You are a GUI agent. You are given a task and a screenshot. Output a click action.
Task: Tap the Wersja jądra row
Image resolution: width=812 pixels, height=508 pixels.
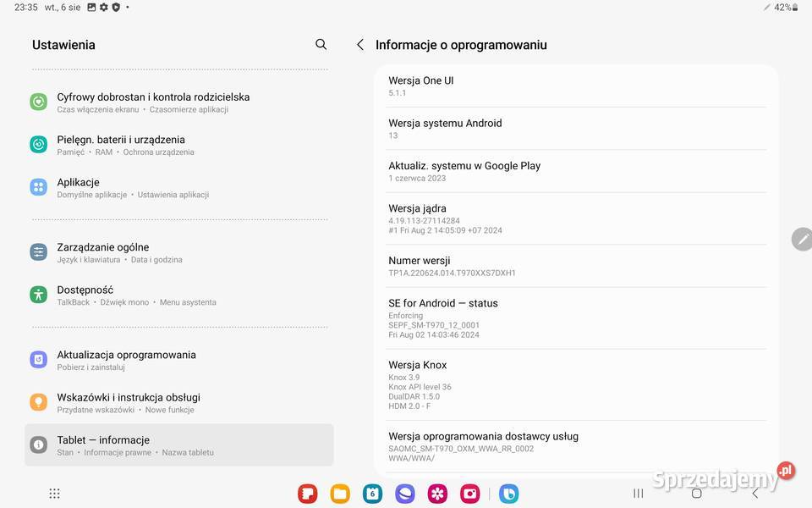click(x=576, y=218)
